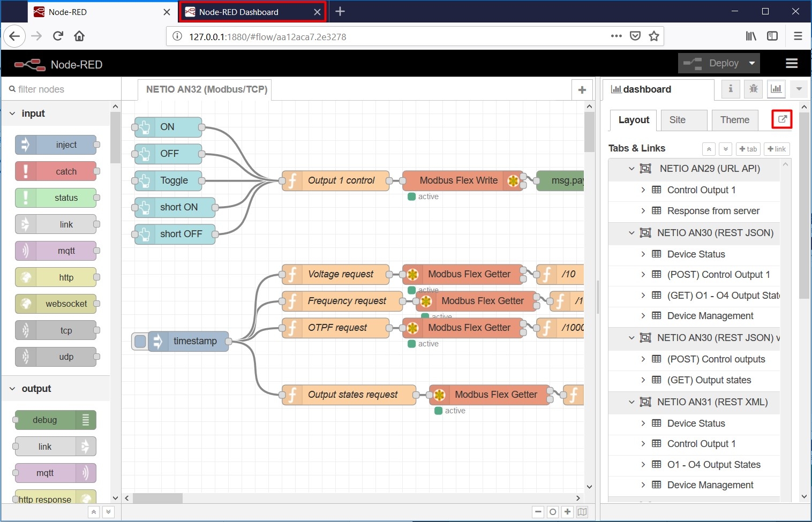Expand O1 - O4 Output States group

click(643, 465)
